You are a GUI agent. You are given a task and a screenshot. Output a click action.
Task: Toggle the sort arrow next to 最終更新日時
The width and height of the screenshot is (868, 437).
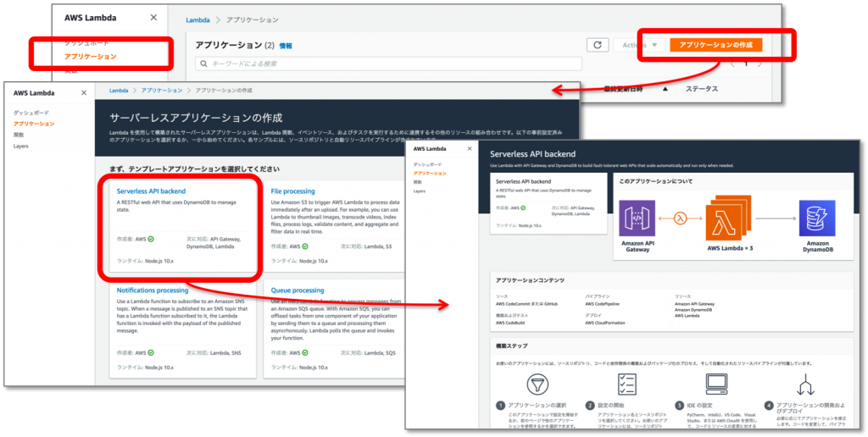(x=665, y=89)
